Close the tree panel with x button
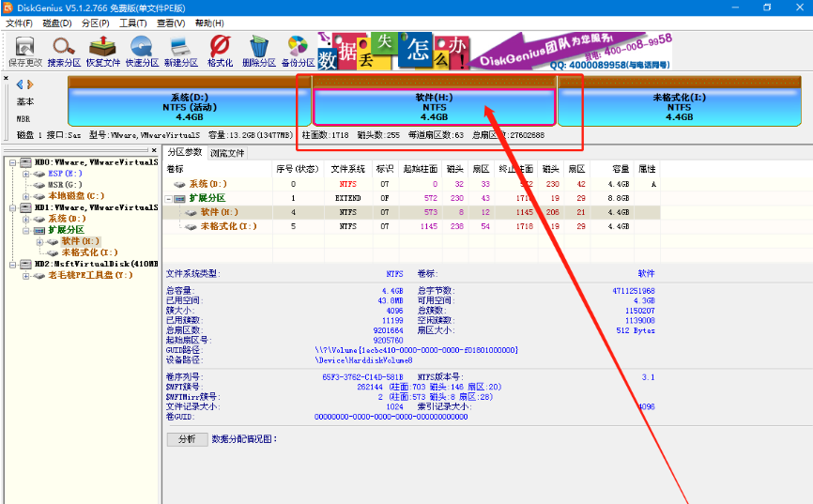The image size is (813, 504). pos(154,150)
